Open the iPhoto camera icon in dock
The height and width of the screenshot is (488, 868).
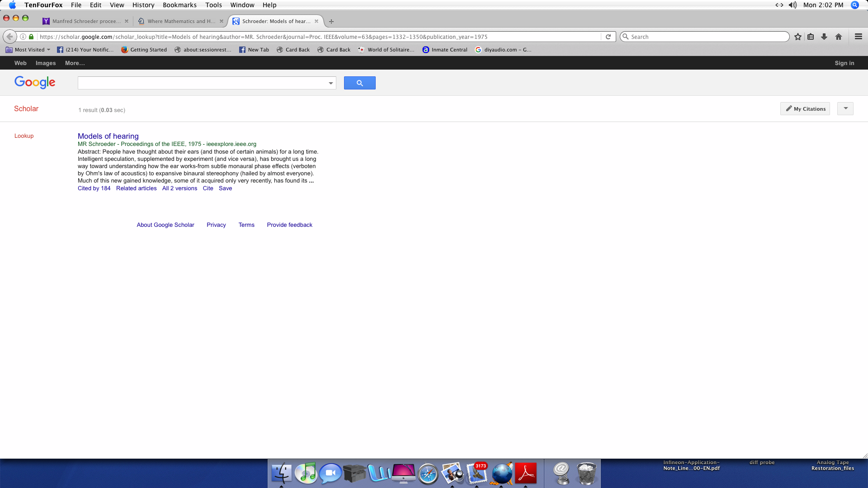452,473
